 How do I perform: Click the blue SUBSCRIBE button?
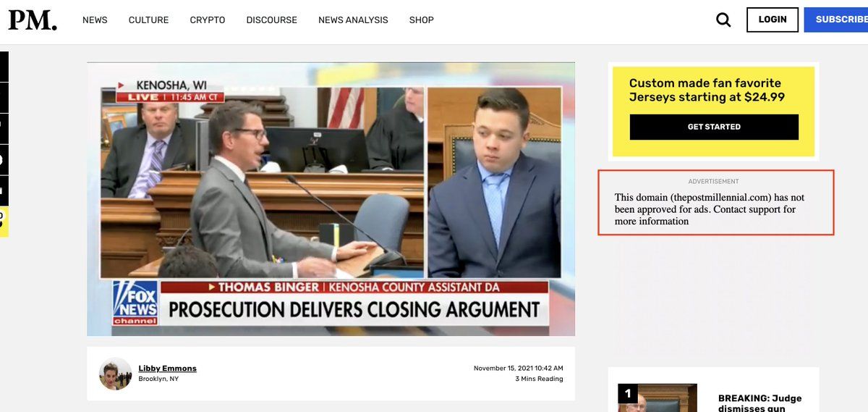pyautogui.click(x=836, y=20)
